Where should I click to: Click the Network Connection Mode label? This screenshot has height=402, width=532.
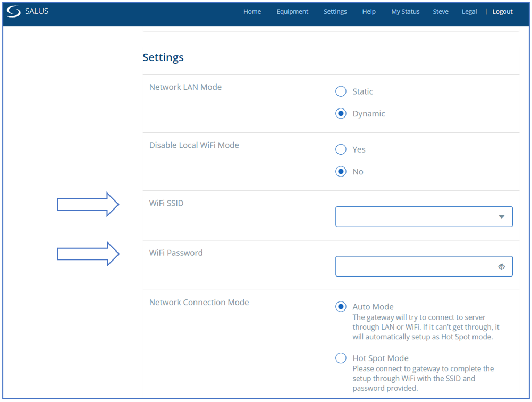point(199,303)
